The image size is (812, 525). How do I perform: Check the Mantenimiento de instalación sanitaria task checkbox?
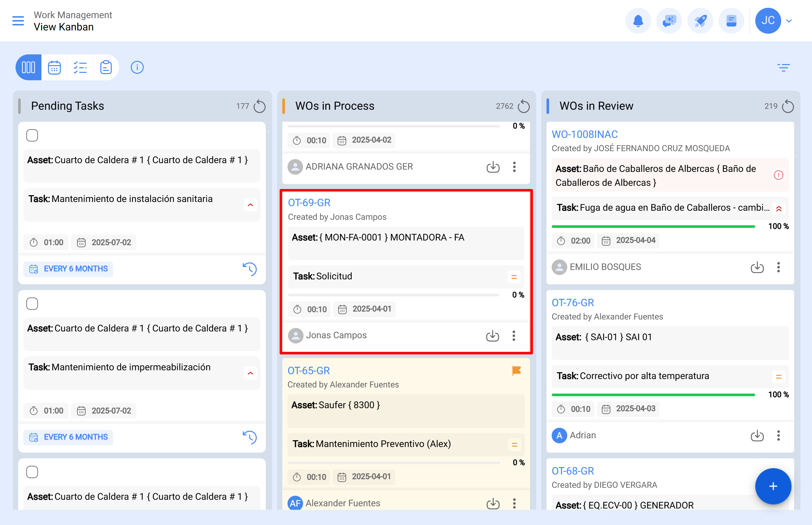pos(32,135)
